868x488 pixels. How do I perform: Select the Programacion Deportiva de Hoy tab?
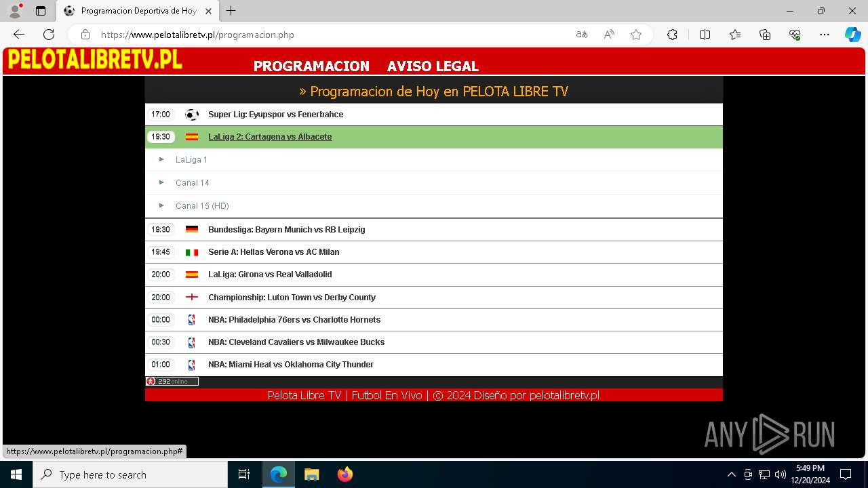click(138, 11)
